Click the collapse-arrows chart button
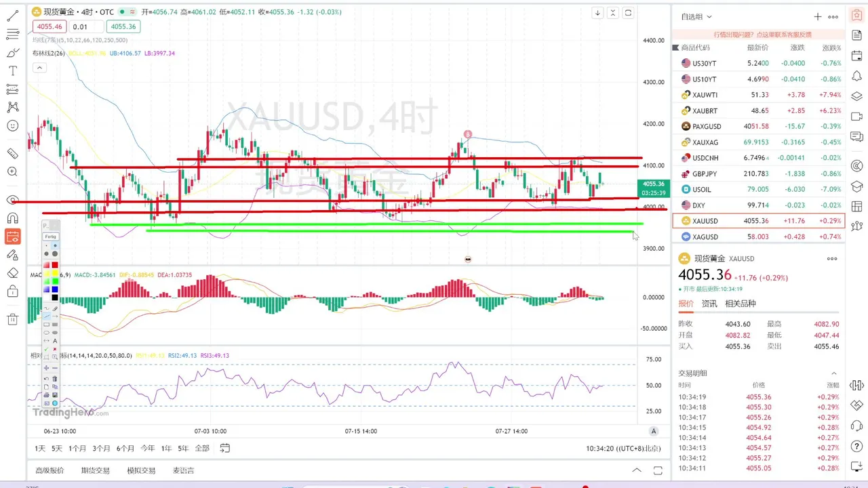The height and width of the screenshot is (488, 868). (x=613, y=12)
